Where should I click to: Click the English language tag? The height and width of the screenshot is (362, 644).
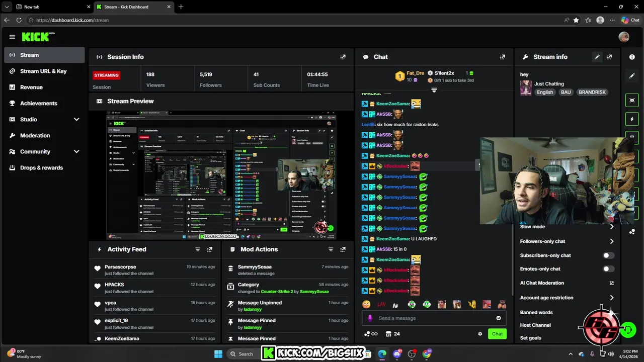point(545,93)
